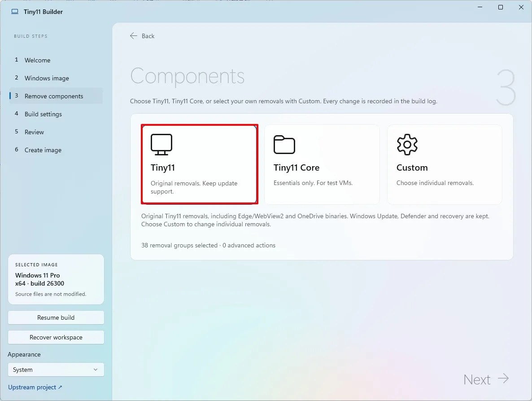Select the Tiny11 Core preset card
The width and height of the screenshot is (532, 401).
[322, 164]
